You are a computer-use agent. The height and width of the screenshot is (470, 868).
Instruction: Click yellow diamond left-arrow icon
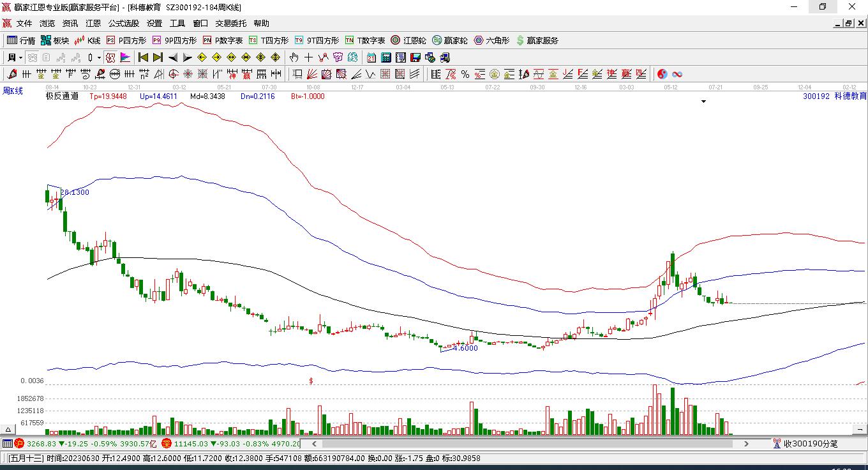[202, 57]
